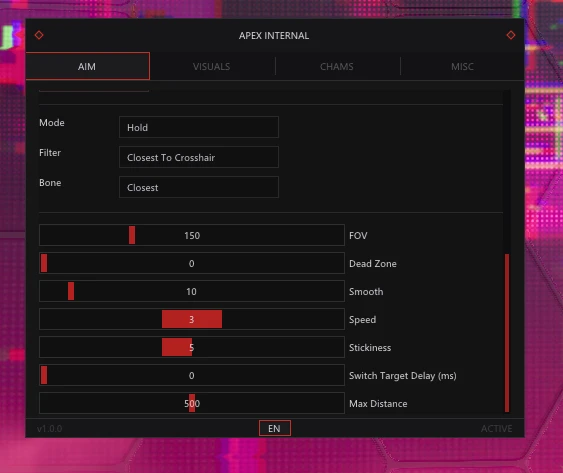Click the FOV slider set to 150
Image resolution: width=563 pixels, height=473 pixels.
tap(192, 235)
